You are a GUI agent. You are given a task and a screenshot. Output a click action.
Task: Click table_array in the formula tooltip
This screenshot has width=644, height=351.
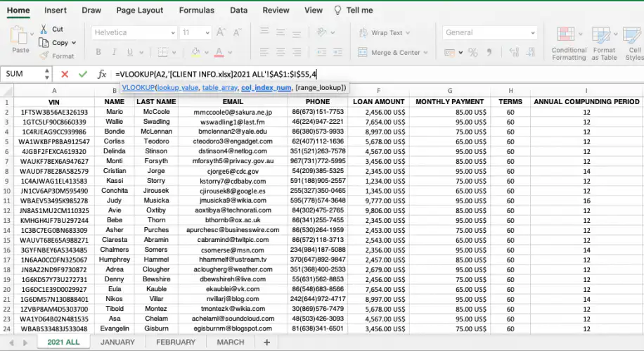coord(220,87)
